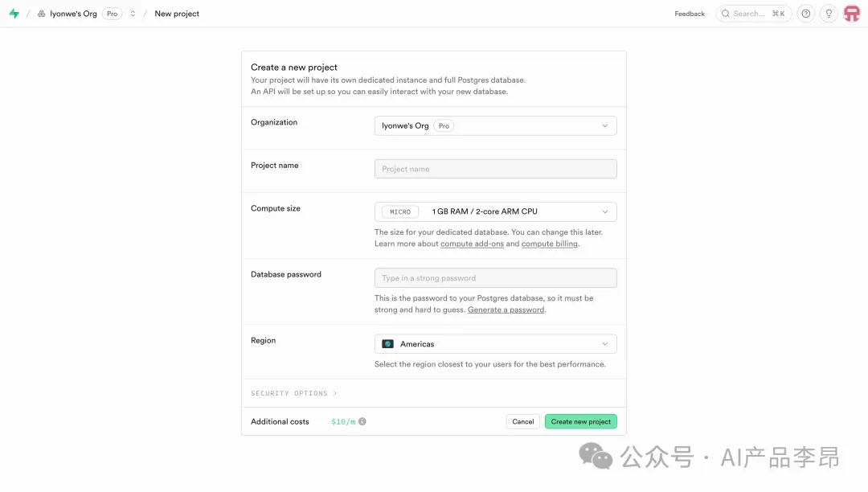Click the organization icon in breadcrumb
868x492 pixels.
coord(42,14)
